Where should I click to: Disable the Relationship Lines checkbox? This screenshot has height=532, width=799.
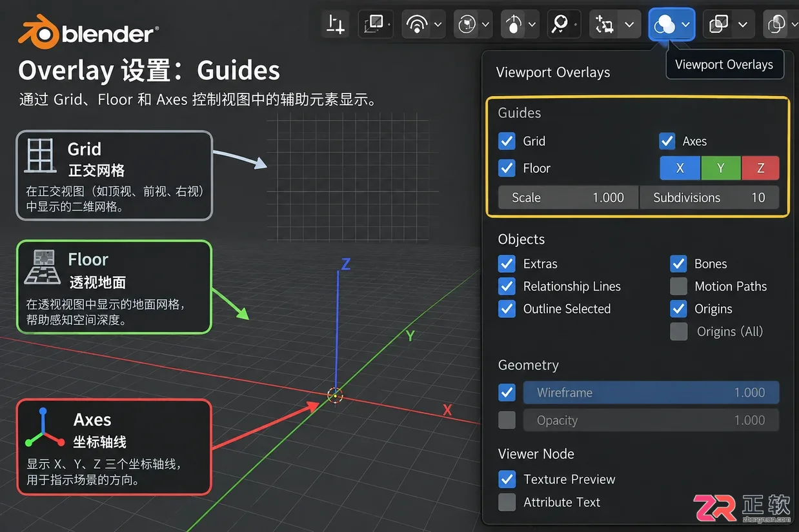click(507, 286)
